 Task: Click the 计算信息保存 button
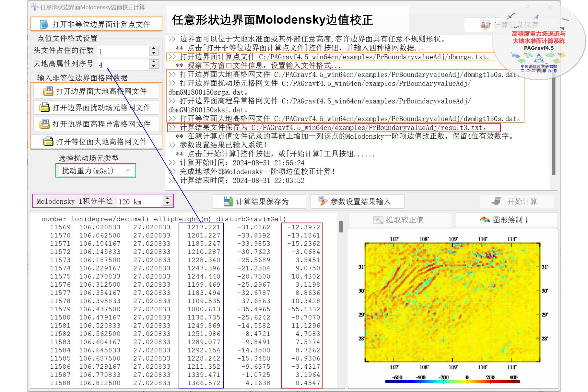[x=511, y=25]
